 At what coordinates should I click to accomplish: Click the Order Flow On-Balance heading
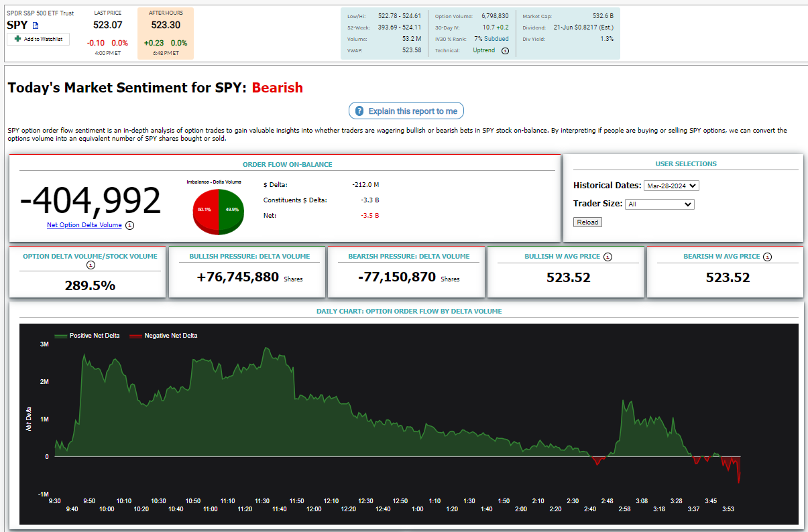(287, 164)
